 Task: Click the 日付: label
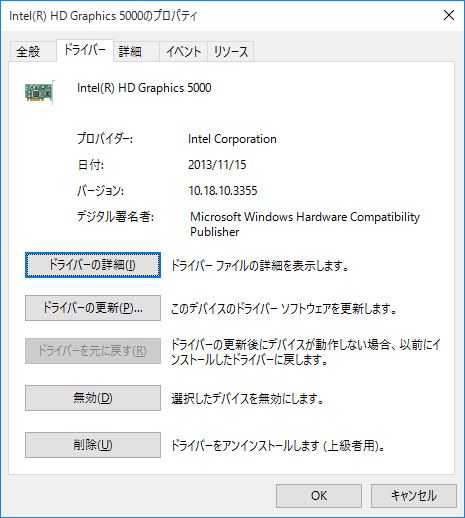[x=91, y=165]
